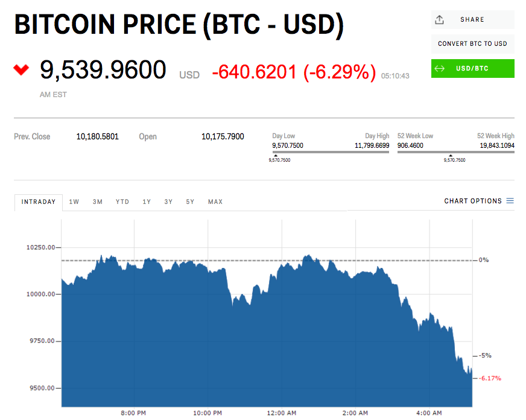Switch to the 3M chart range
This screenshot has height=420, width=526.
tap(98, 202)
